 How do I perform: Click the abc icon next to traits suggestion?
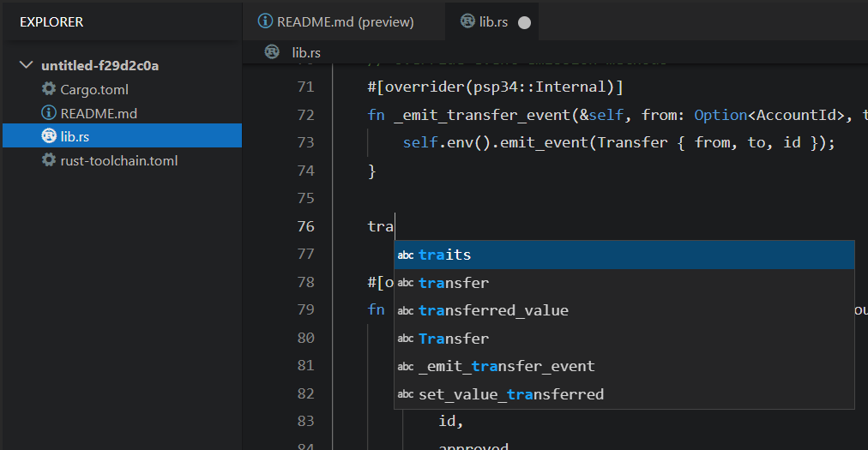tap(406, 255)
